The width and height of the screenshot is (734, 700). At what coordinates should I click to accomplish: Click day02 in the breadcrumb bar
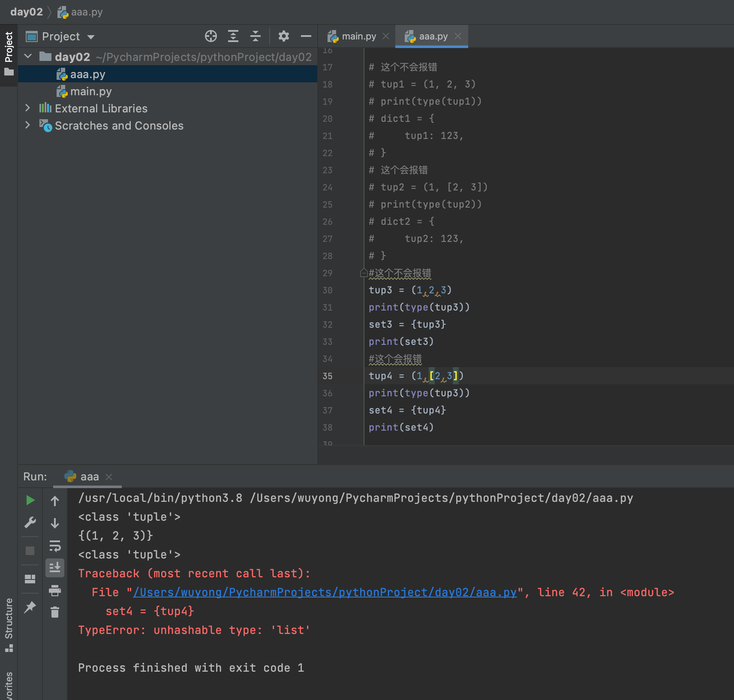(x=27, y=12)
